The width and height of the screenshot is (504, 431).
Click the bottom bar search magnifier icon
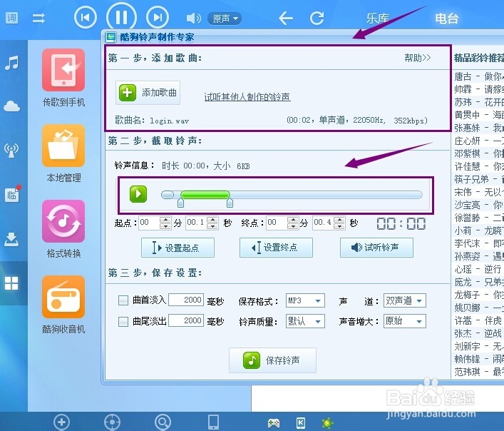tap(163, 422)
